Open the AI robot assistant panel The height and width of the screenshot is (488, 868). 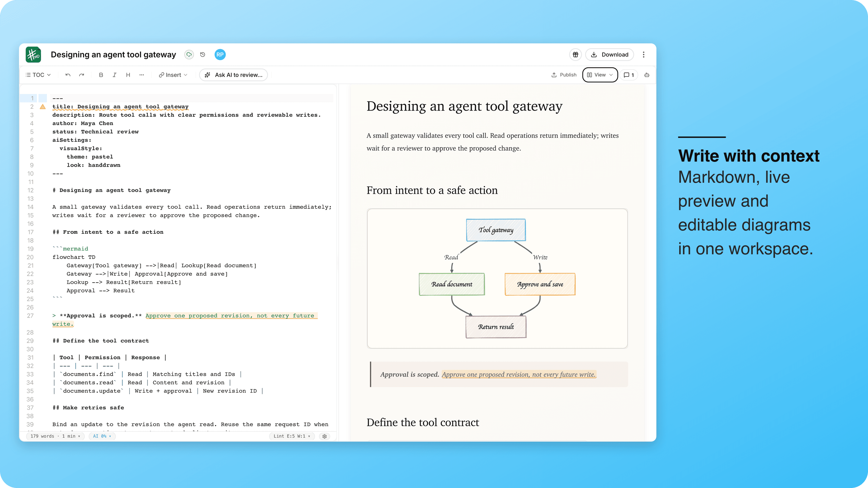click(647, 75)
